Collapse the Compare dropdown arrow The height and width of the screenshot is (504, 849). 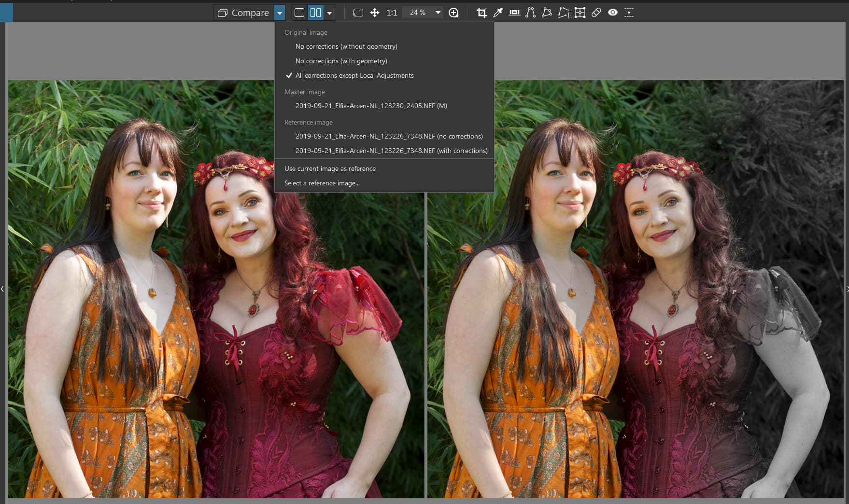(280, 13)
